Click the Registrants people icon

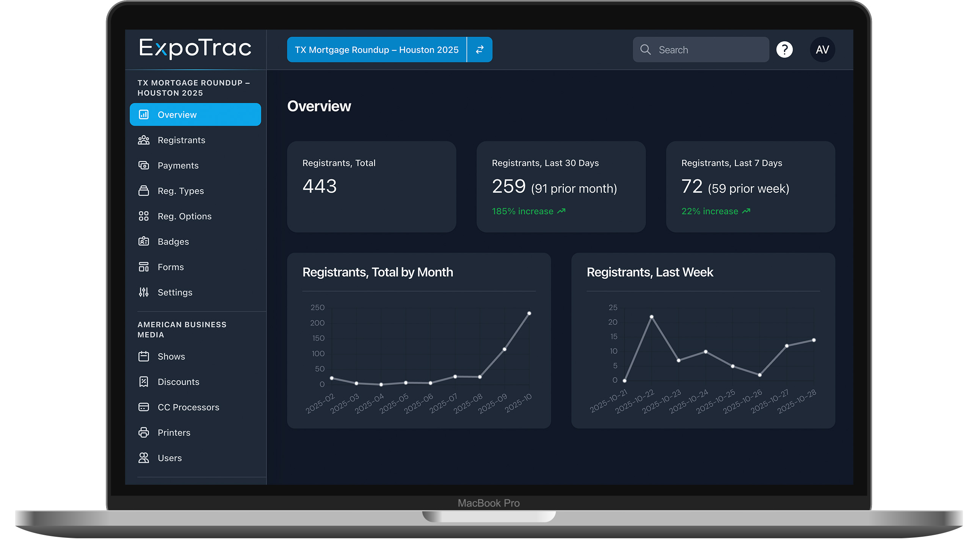point(143,140)
